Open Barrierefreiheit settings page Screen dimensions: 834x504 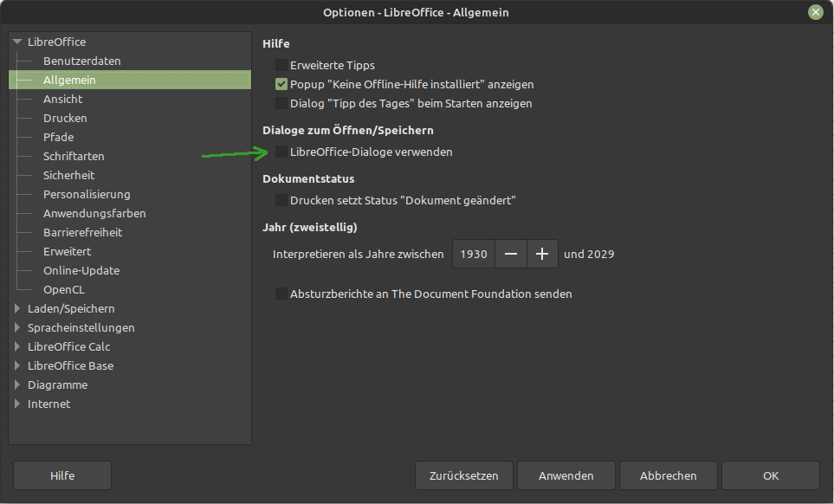coord(82,233)
